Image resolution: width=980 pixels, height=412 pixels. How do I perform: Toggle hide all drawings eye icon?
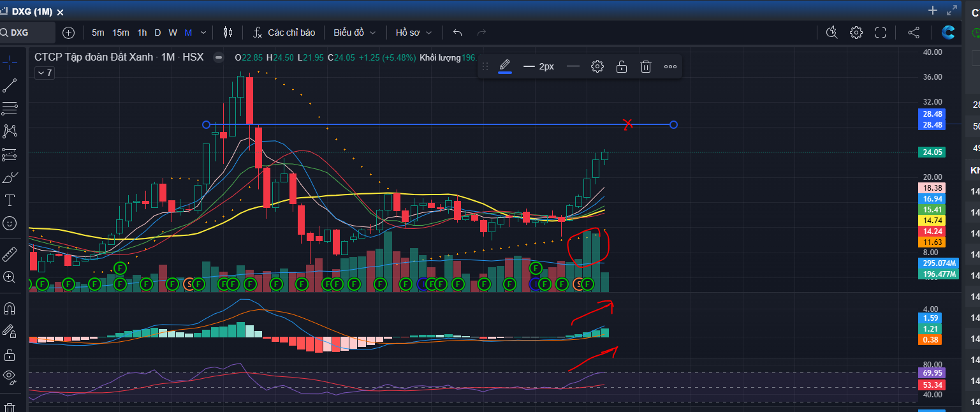[10, 378]
